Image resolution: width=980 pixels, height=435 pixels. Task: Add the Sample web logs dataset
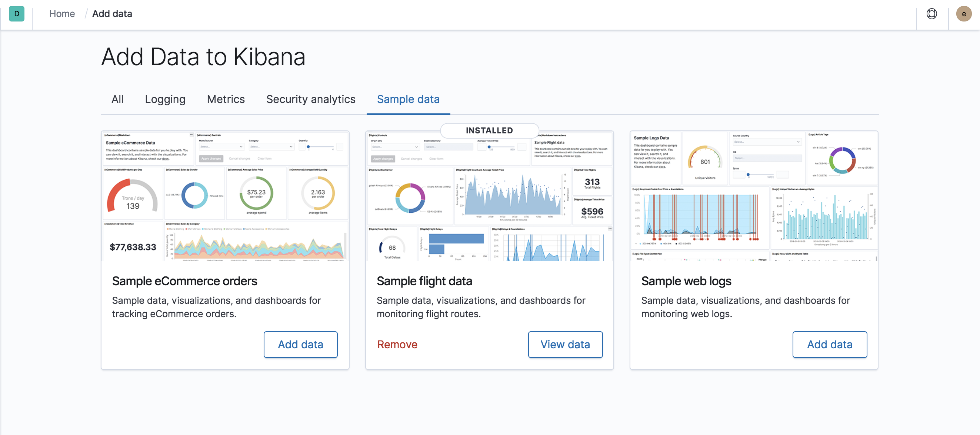click(x=830, y=345)
